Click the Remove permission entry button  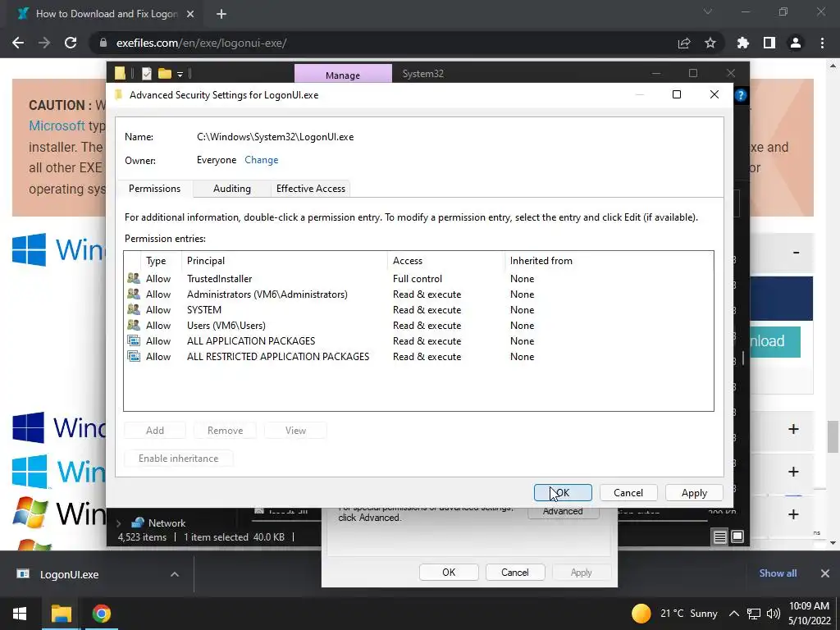tap(225, 431)
